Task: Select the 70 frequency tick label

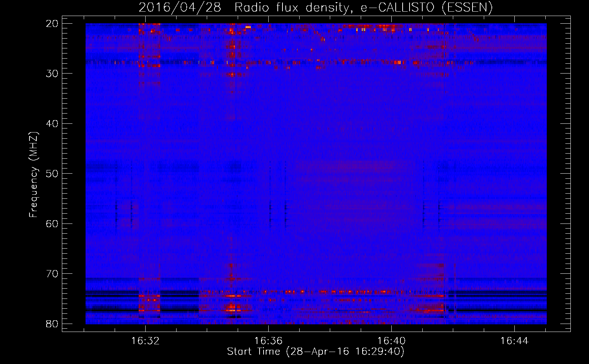Action: pos(52,273)
